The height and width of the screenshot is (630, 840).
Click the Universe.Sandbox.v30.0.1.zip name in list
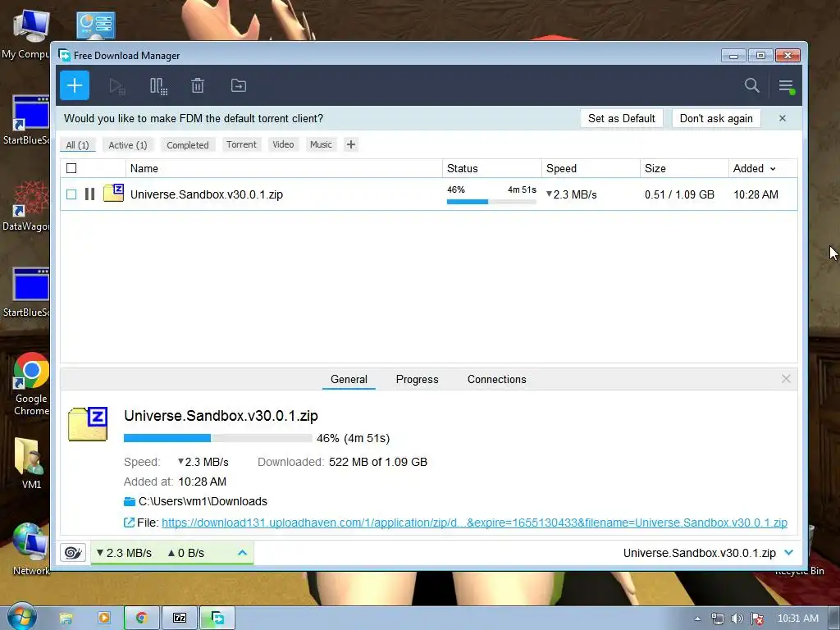(x=206, y=194)
